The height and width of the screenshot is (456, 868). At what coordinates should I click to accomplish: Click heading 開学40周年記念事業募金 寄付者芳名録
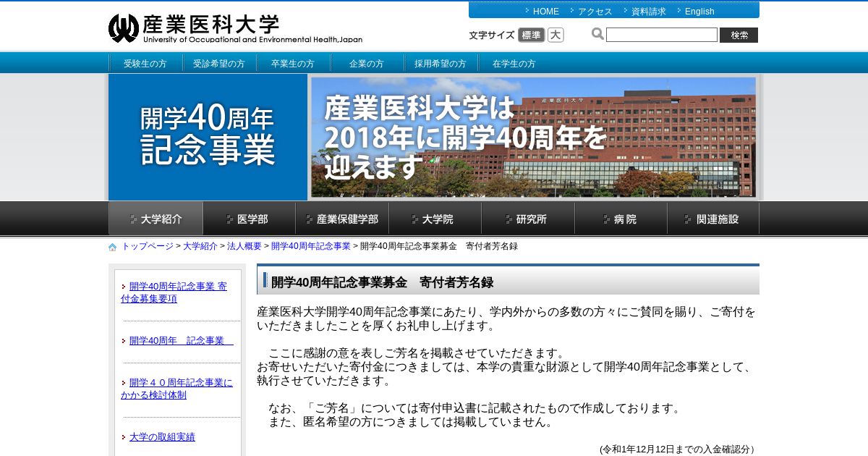(x=382, y=282)
